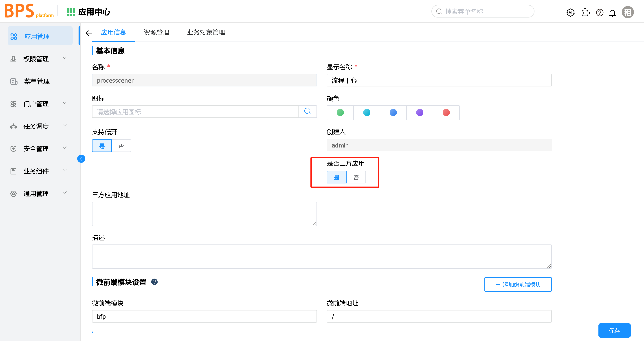
Task: Collapse sidebar with blue round arrow button
Action: point(81,159)
